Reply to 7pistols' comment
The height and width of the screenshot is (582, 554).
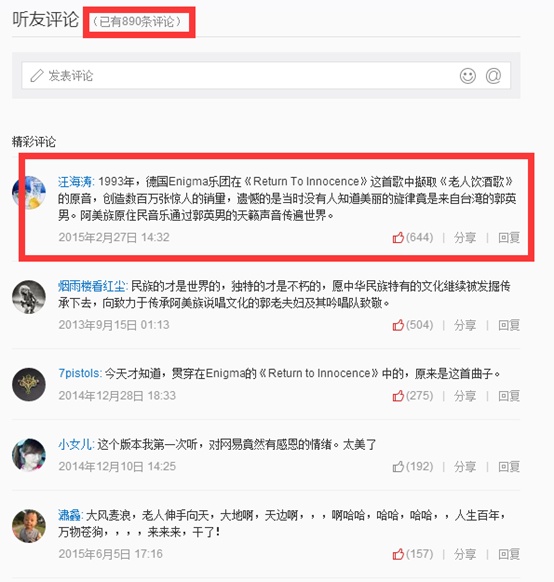[x=509, y=396]
